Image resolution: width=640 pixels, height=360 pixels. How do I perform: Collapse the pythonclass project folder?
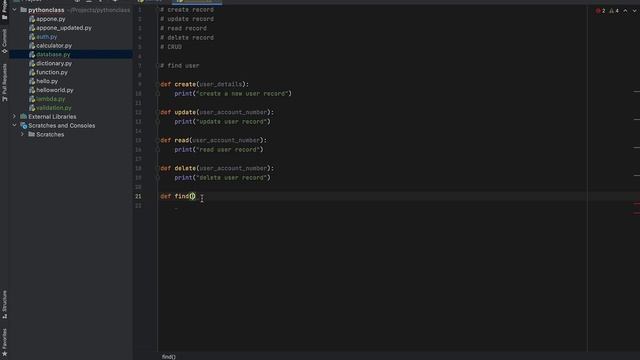15,10
